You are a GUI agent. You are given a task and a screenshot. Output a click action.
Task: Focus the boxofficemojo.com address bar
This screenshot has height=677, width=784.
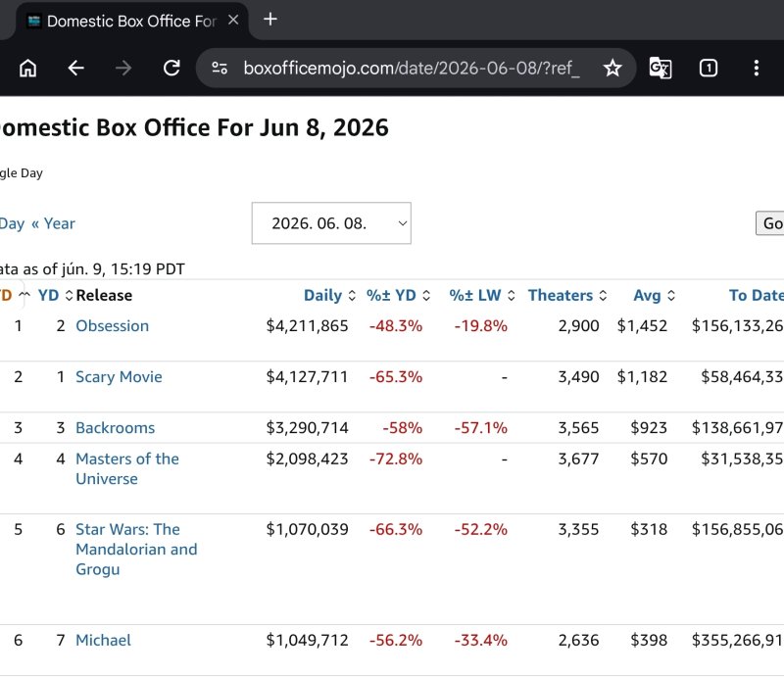coord(411,68)
